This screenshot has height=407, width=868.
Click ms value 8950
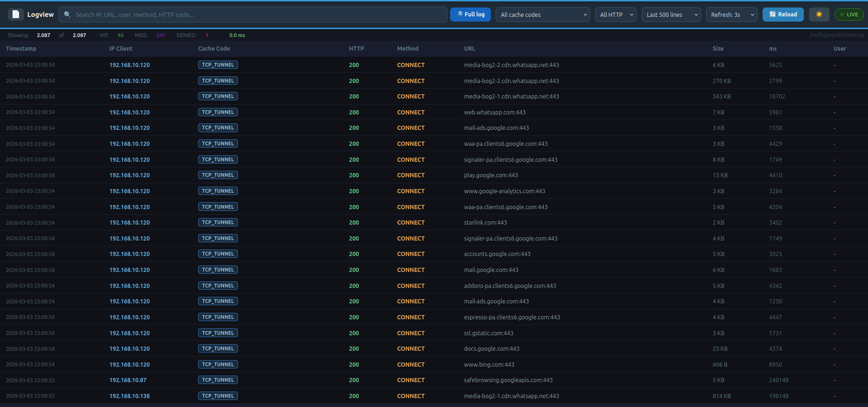click(x=775, y=365)
